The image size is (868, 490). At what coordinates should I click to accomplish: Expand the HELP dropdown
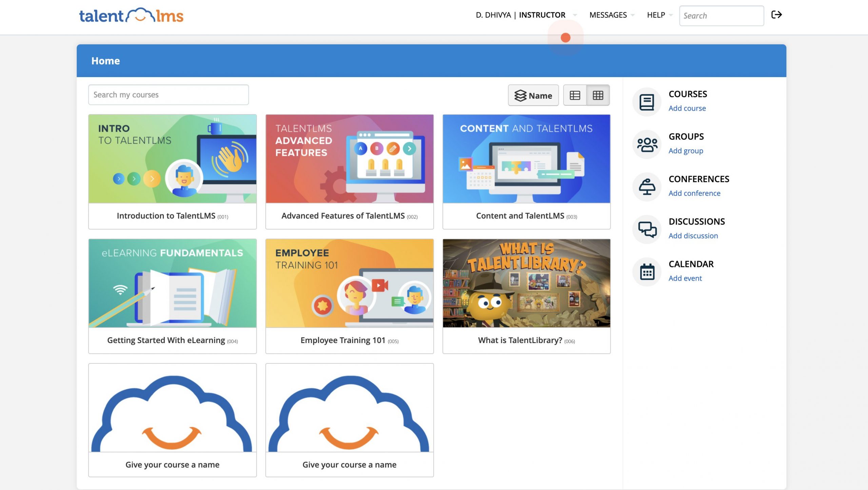[656, 15]
